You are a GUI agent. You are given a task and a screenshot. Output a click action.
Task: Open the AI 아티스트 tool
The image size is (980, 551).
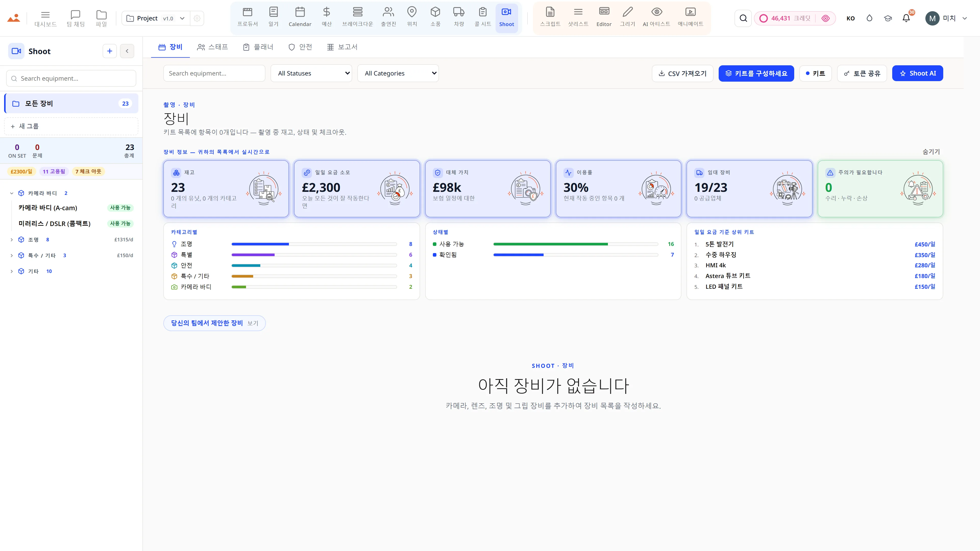pos(656,18)
